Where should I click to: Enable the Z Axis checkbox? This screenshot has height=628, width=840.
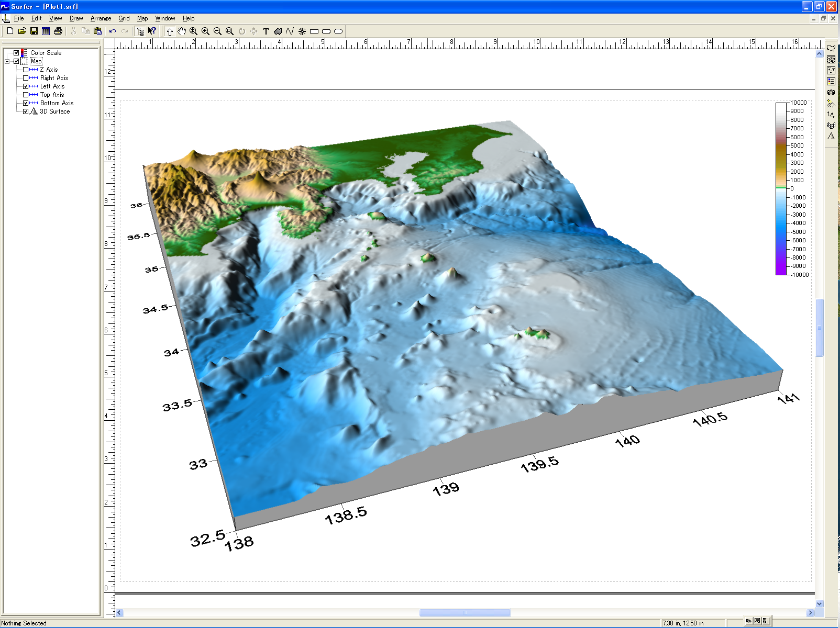(x=26, y=70)
